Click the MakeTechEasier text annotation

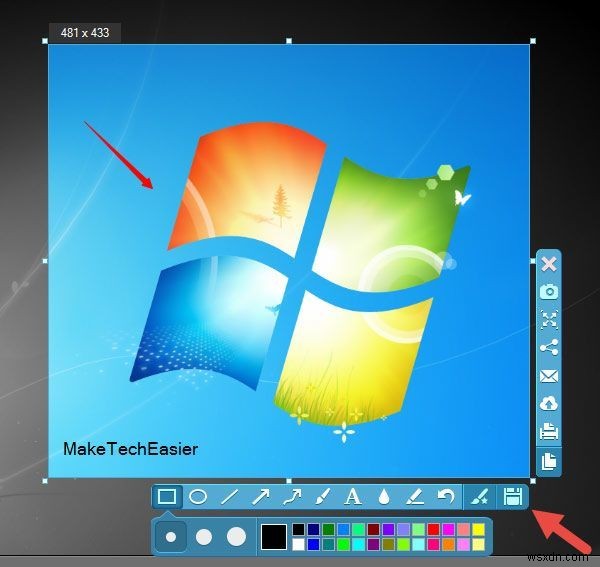(130, 449)
